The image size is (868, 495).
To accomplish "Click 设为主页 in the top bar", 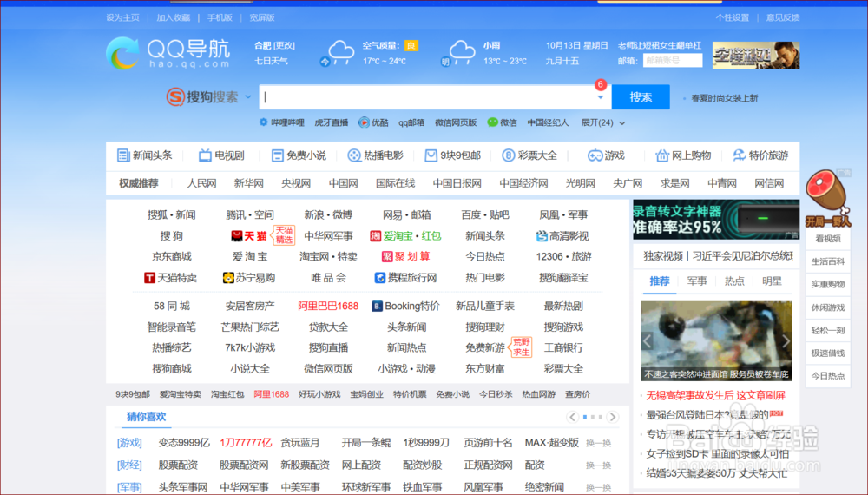I will [x=122, y=17].
